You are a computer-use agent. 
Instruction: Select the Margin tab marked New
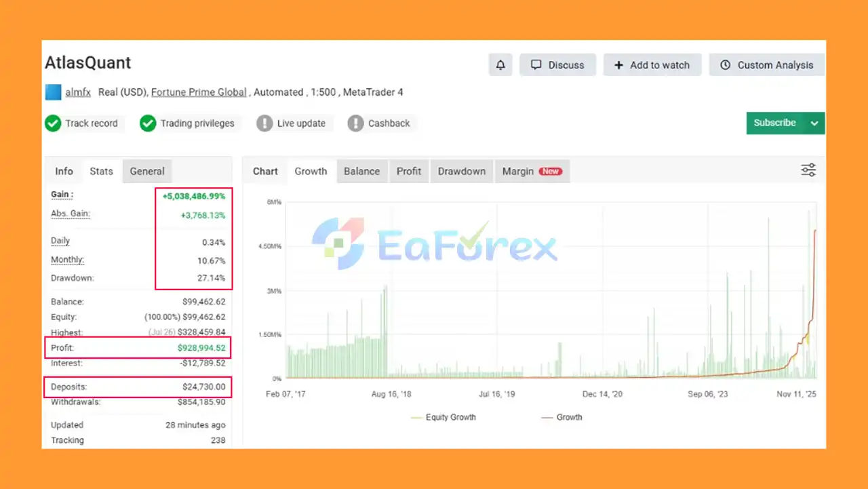pos(532,172)
